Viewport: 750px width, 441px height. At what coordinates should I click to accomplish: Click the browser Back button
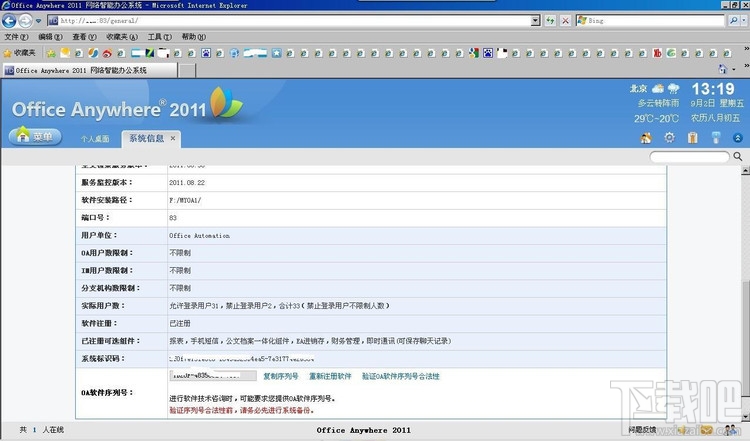tap(9, 21)
